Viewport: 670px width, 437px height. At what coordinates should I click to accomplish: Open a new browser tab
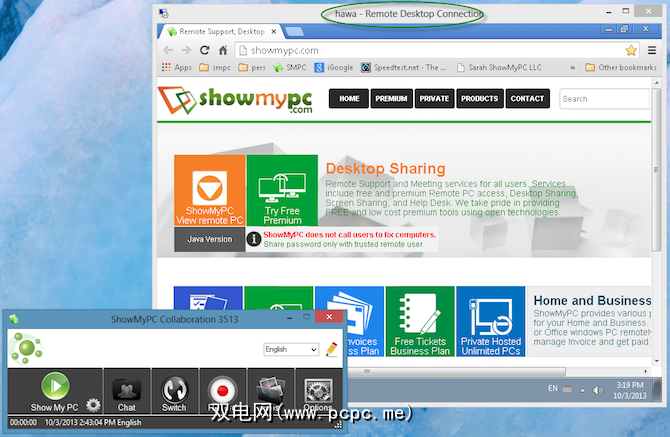click(294, 31)
